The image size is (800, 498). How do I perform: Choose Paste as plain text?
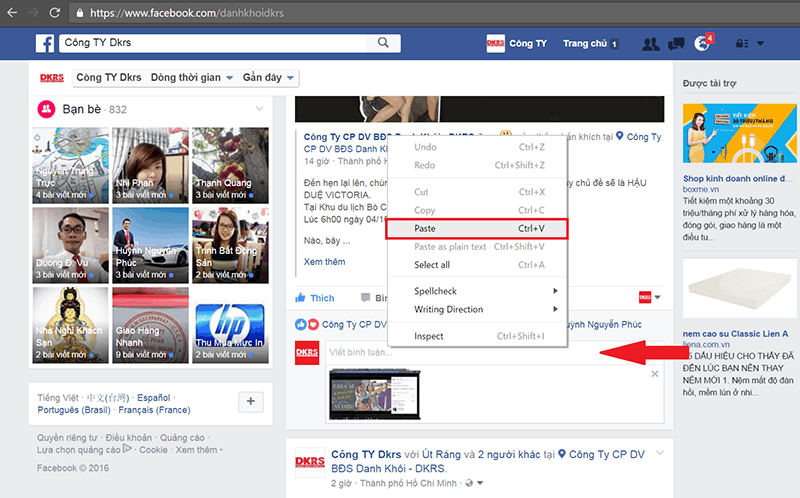(477, 247)
